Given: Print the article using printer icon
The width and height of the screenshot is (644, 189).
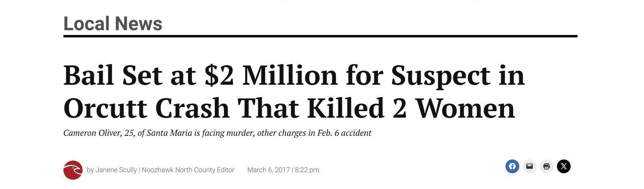Looking at the screenshot, I should point(546,166).
